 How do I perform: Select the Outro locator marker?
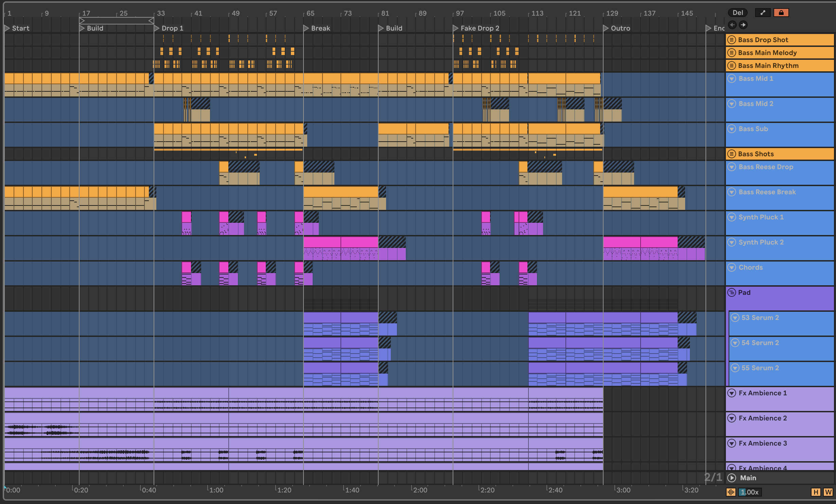[x=606, y=28]
